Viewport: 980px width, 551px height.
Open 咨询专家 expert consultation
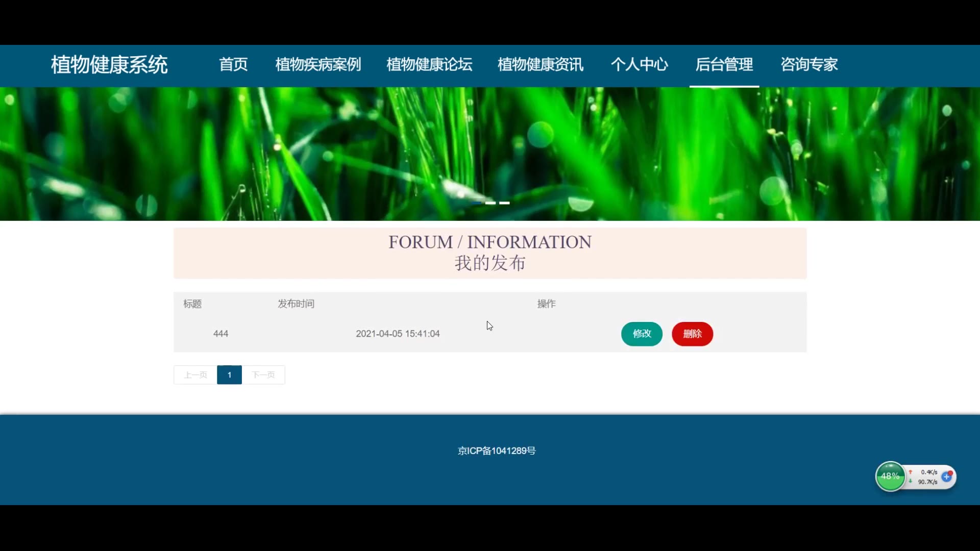[809, 65]
